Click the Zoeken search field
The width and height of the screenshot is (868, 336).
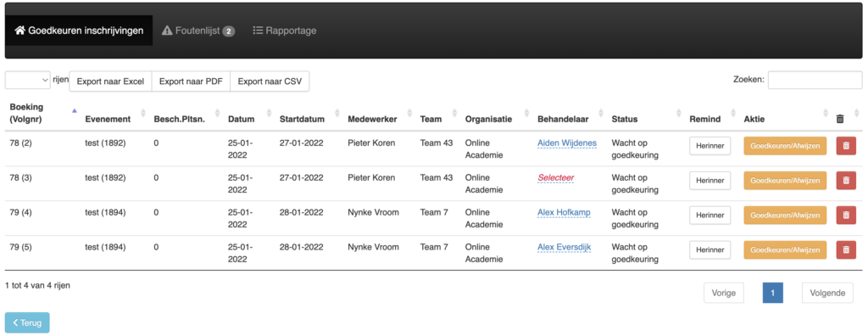point(815,80)
